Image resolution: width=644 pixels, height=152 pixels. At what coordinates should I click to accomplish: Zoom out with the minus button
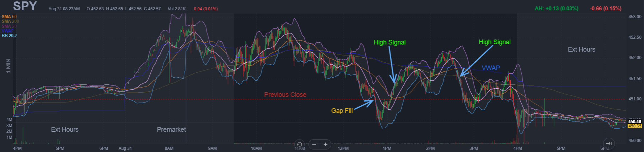314,144
